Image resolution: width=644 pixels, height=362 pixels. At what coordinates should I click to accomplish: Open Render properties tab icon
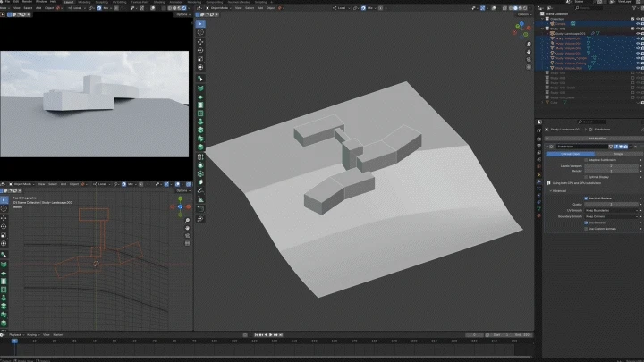pos(538,139)
